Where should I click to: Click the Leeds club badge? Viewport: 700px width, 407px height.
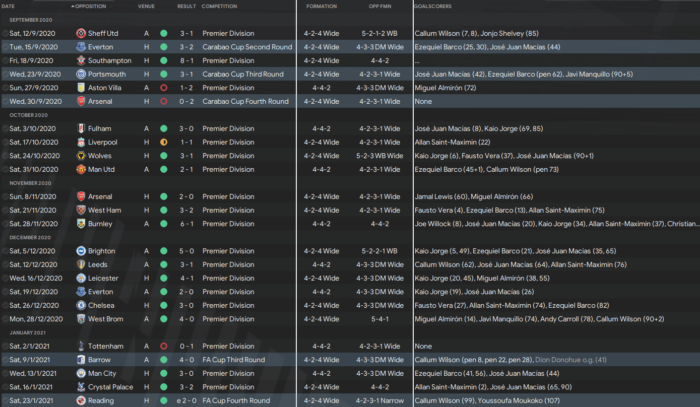tap(81, 265)
